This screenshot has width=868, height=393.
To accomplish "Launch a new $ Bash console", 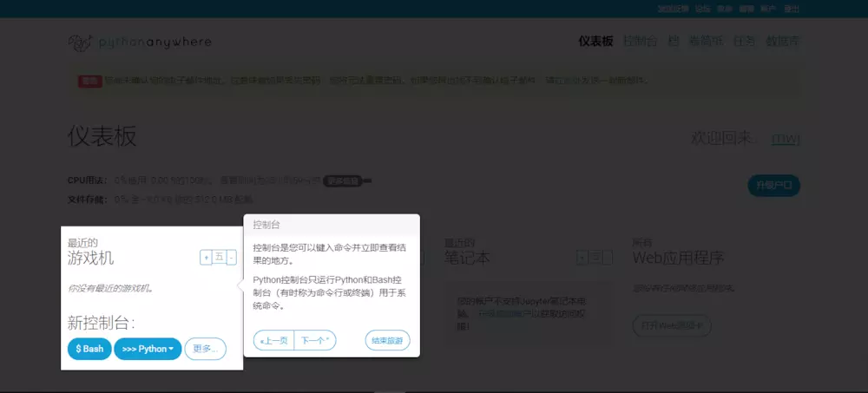I will [x=89, y=349].
